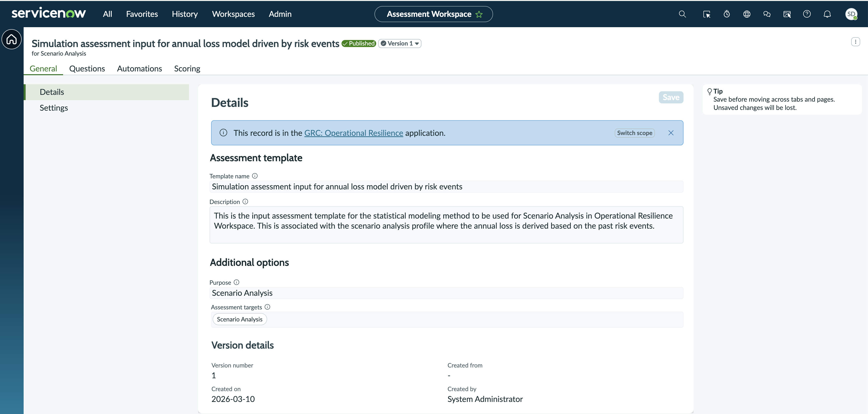This screenshot has height=414, width=868.
Task: Open the globe scope picker icon
Action: 747,14
